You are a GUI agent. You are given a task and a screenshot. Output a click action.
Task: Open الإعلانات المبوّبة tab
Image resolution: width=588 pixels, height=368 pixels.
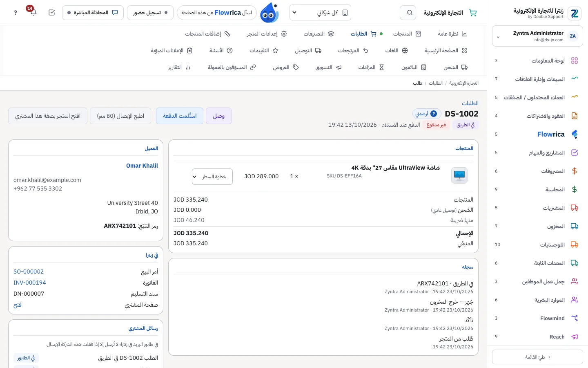(171, 51)
